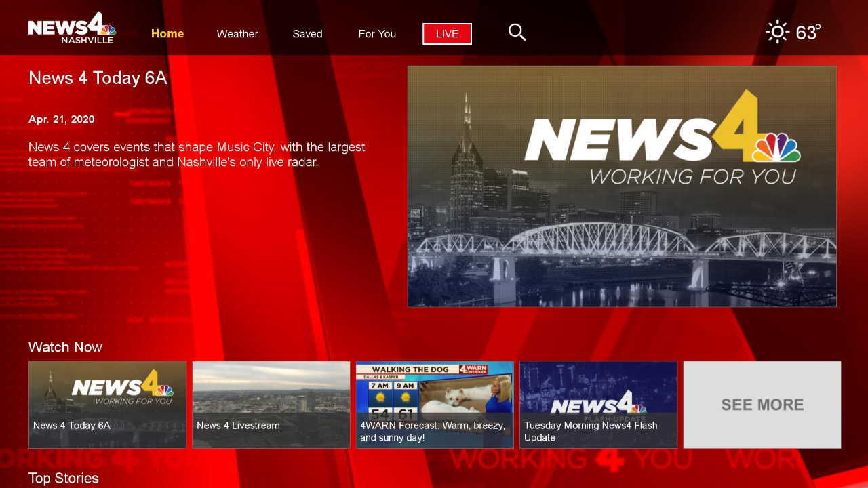Open the LIVE stream

coord(447,33)
